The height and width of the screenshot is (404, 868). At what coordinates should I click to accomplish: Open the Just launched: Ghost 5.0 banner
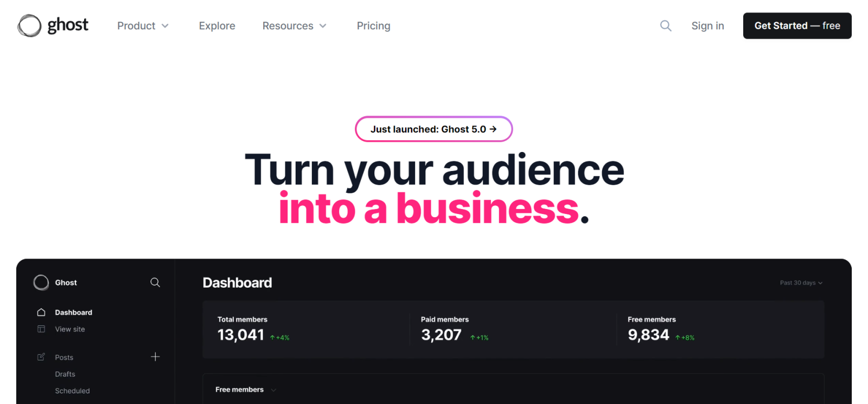(433, 129)
